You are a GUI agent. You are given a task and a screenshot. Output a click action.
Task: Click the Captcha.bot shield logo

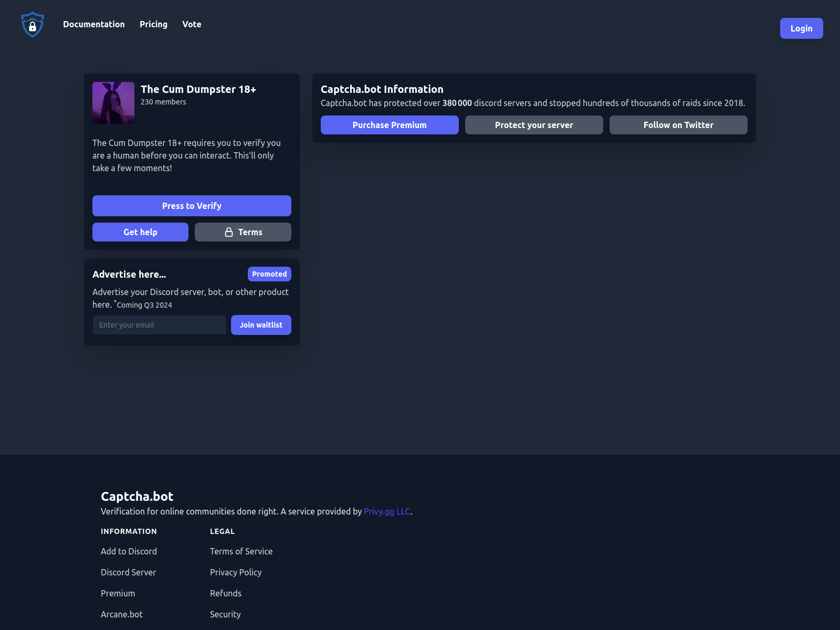33,24
